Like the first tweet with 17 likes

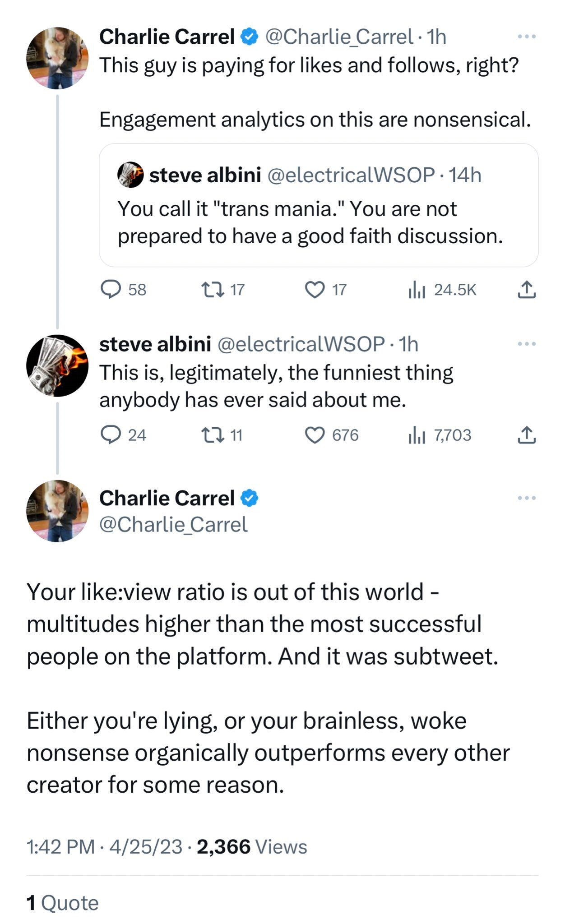click(315, 290)
